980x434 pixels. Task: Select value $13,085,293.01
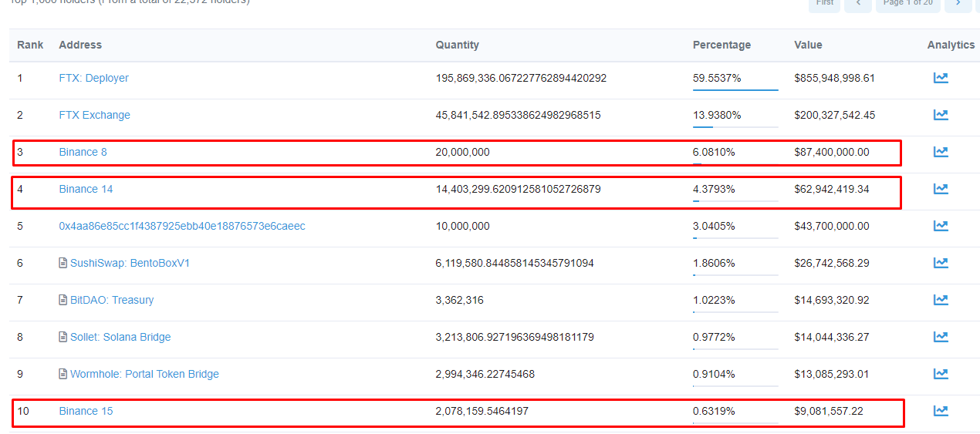coord(831,374)
